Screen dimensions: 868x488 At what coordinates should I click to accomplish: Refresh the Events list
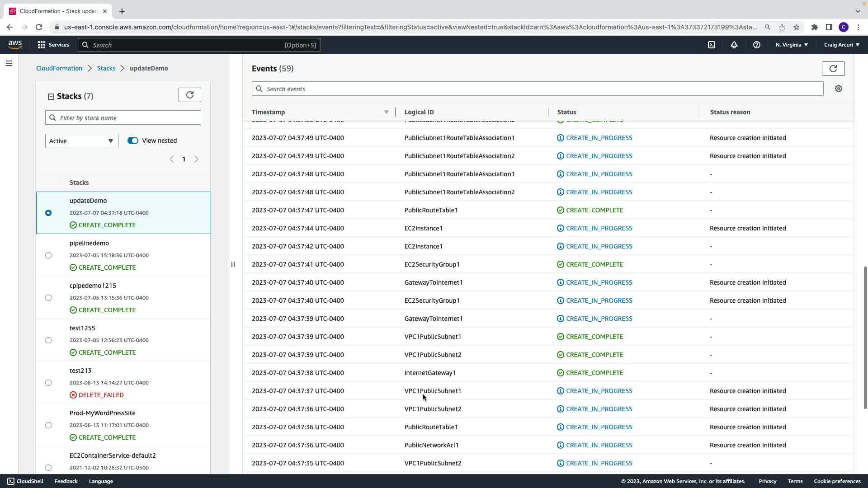point(833,69)
